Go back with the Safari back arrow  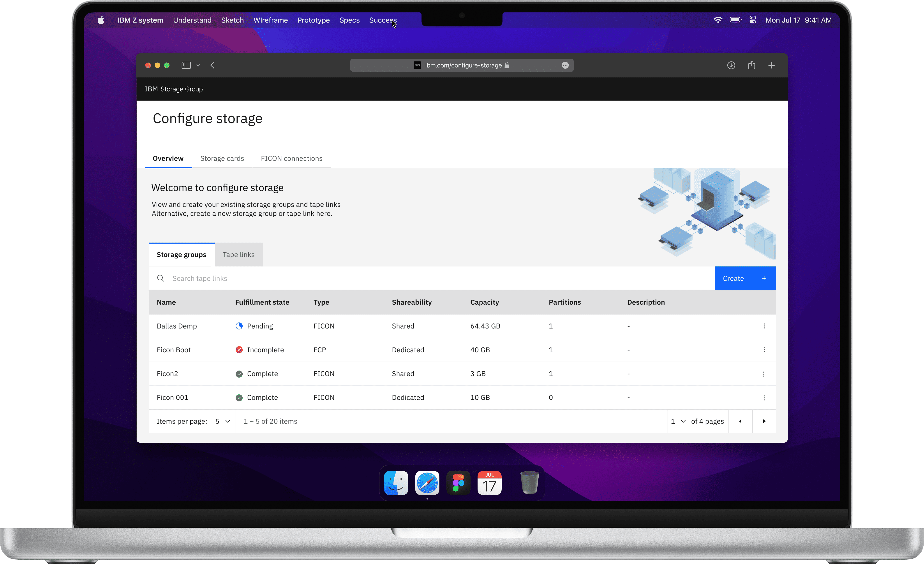213,65
